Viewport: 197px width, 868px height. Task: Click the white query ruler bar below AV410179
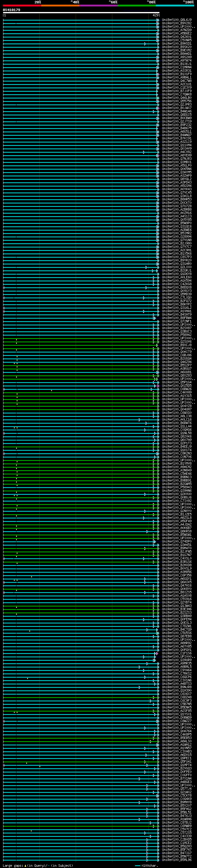81,13
